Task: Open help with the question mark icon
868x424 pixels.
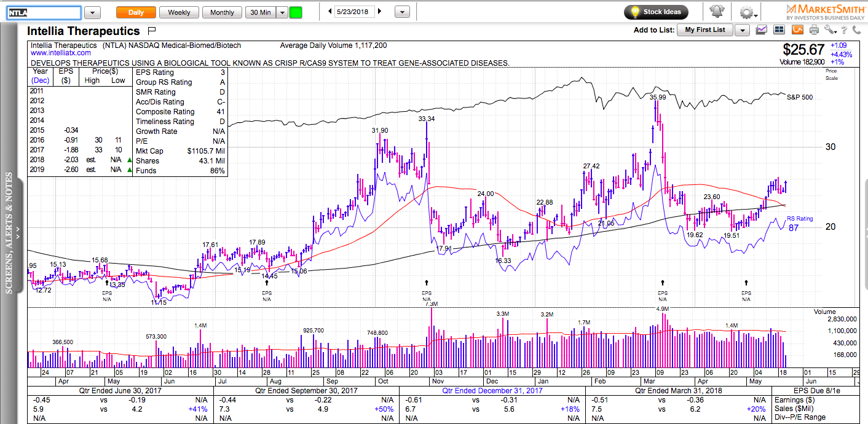Action: [x=845, y=29]
